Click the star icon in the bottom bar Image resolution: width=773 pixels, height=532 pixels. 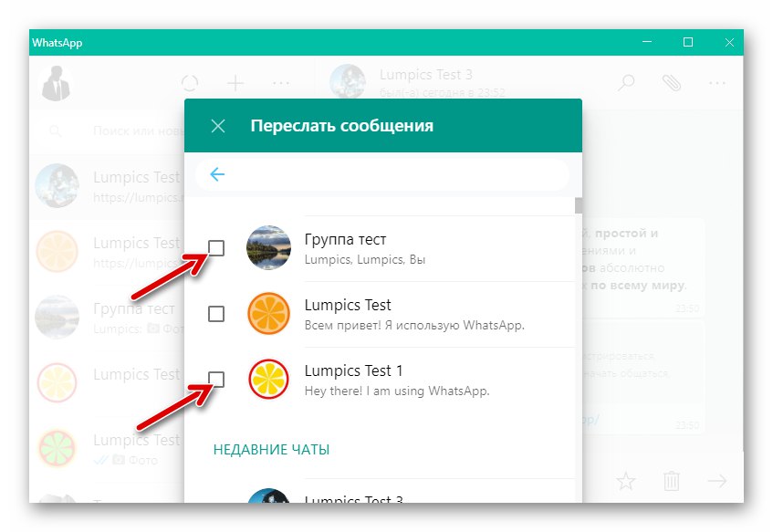[625, 481]
